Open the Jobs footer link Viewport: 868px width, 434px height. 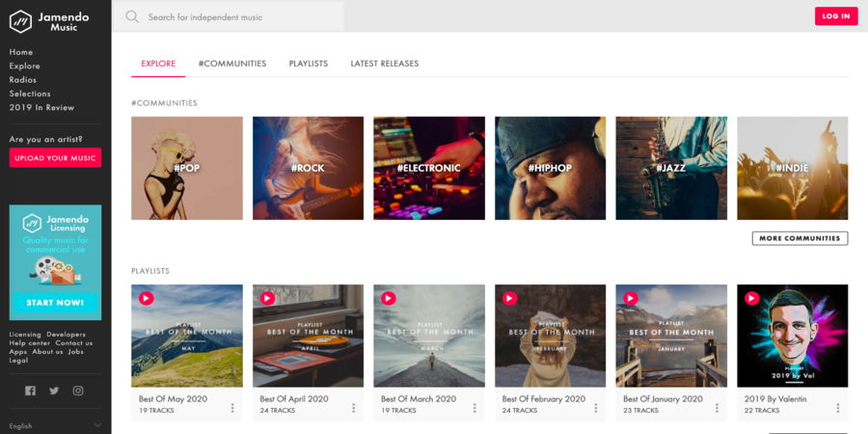tap(76, 351)
